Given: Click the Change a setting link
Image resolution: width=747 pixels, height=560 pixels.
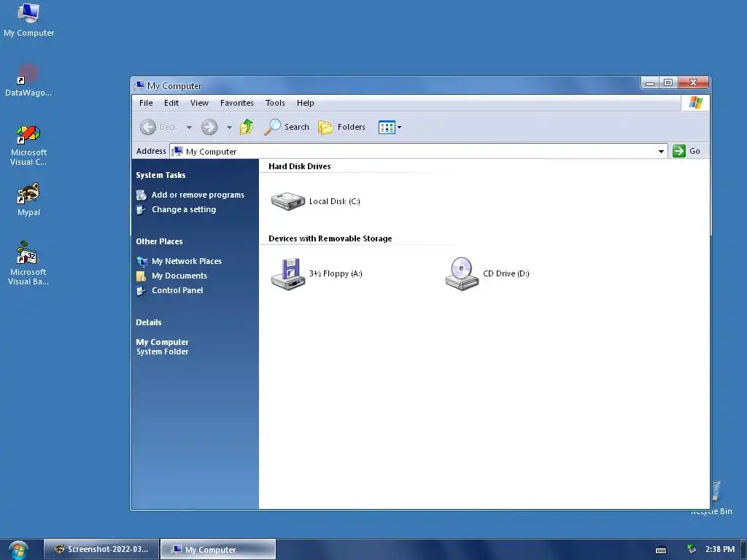Looking at the screenshot, I should 184,209.
